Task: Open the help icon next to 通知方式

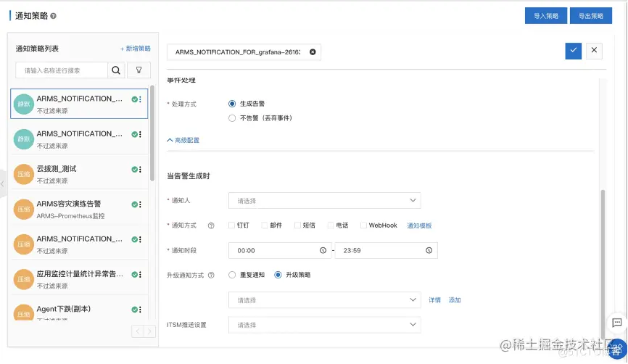Action: pos(211,226)
